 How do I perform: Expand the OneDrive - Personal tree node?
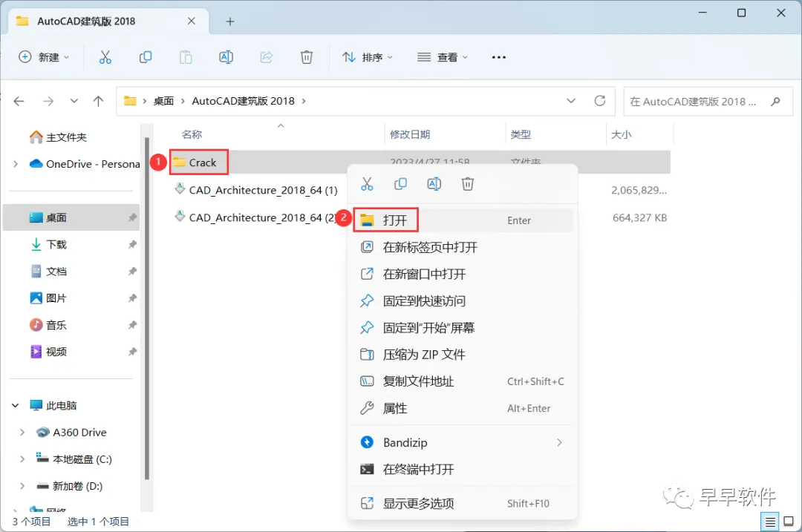[16, 164]
